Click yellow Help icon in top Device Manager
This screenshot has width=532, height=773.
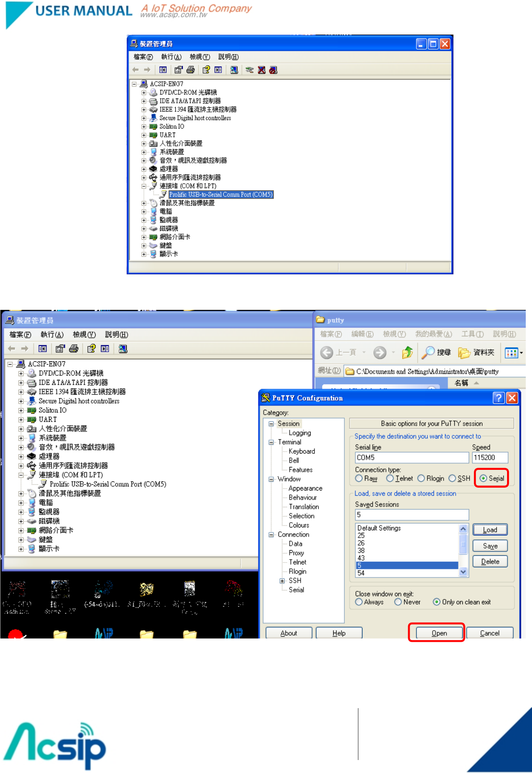click(x=206, y=70)
